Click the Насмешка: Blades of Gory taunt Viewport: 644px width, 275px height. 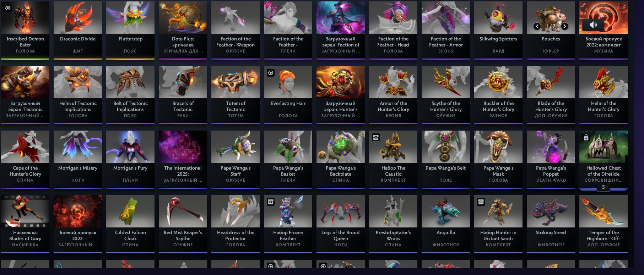(25, 224)
